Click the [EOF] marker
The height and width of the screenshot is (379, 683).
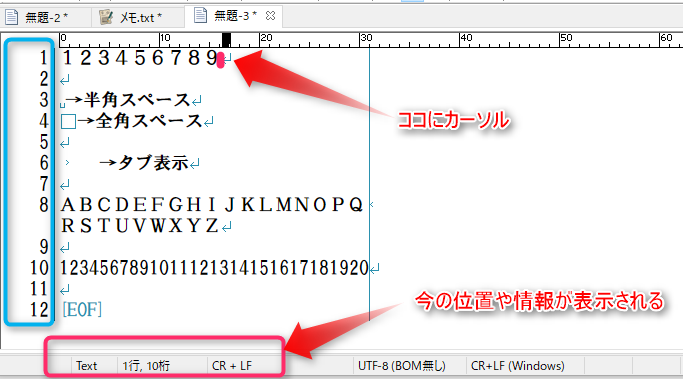(x=82, y=309)
